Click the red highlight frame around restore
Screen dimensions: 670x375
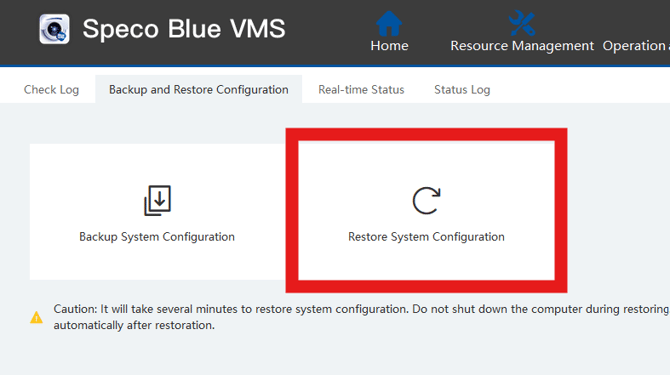pyautogui.click(x=426, y=134)
